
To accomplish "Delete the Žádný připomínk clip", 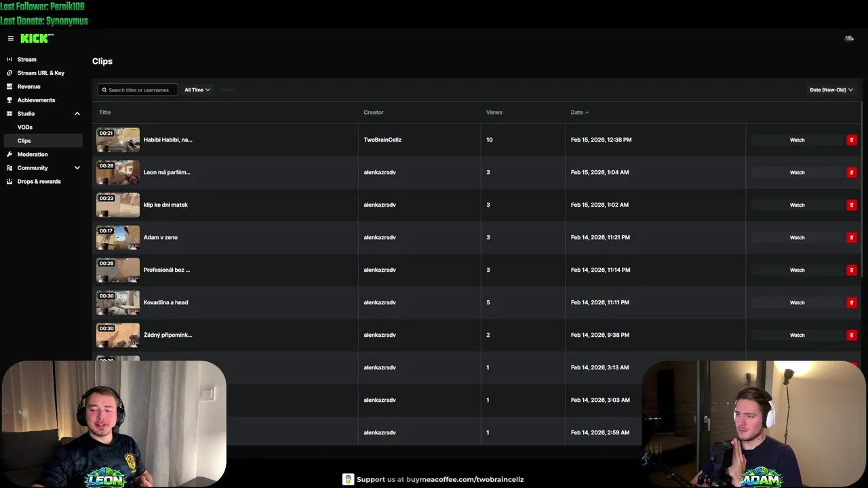I will [x=852, y=335].
